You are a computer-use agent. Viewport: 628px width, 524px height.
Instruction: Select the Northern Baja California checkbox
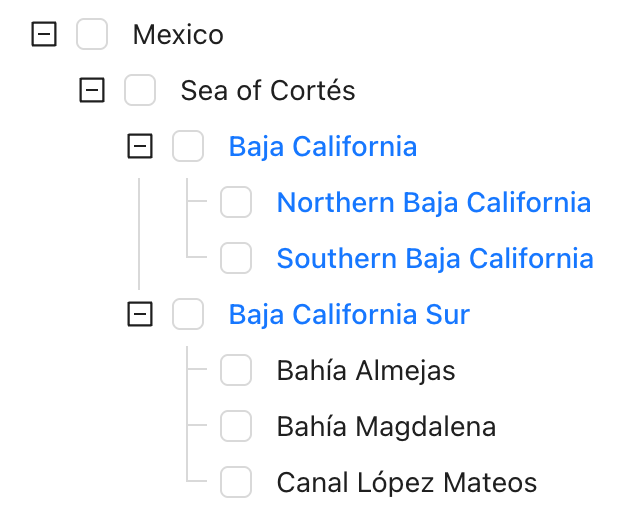click(236, 203)
